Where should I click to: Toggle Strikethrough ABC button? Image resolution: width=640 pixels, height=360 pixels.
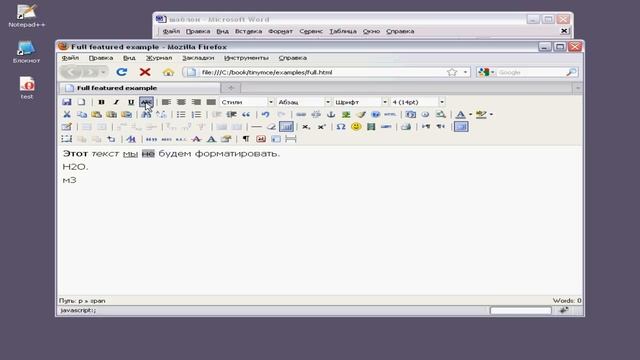(146, 102)
